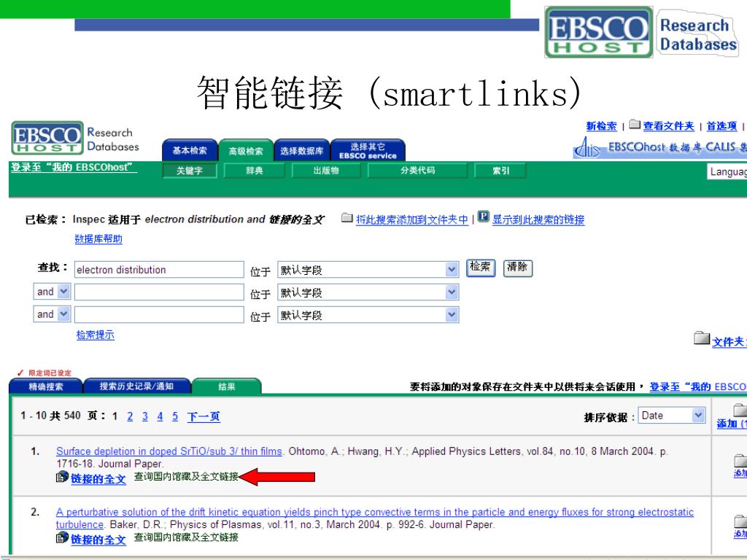Click 登录至 "我的 EBSCOhost" link in the green bar
747x560 pixels.
(x=74, y=168)
